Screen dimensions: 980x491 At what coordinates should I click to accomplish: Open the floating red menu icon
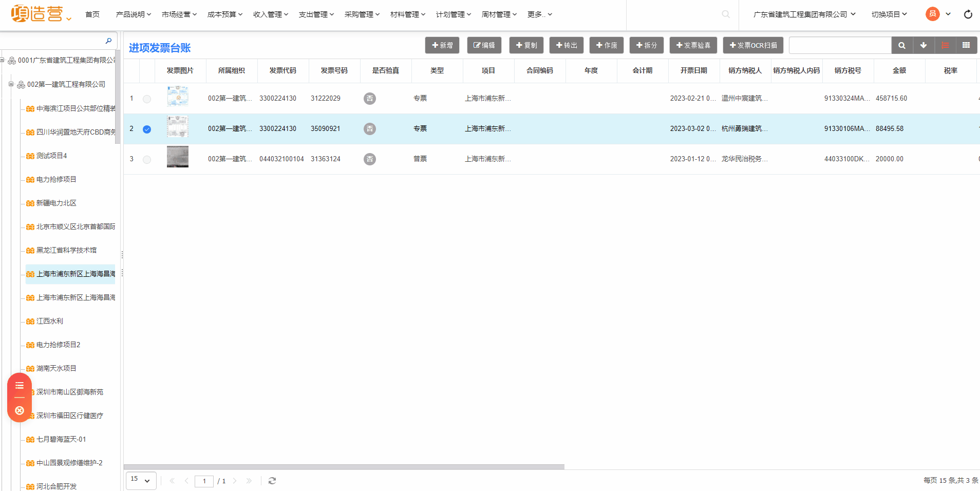[x=20, y=386]
